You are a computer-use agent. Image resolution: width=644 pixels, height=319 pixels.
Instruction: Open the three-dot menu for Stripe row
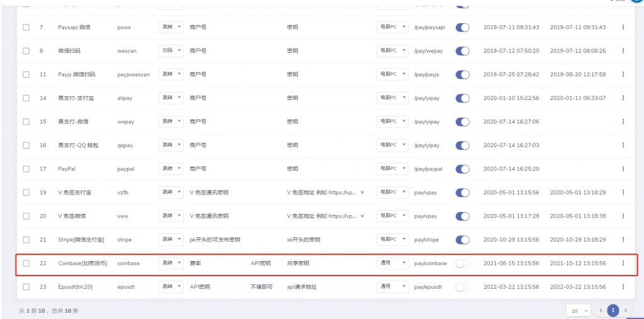point(623,240)
